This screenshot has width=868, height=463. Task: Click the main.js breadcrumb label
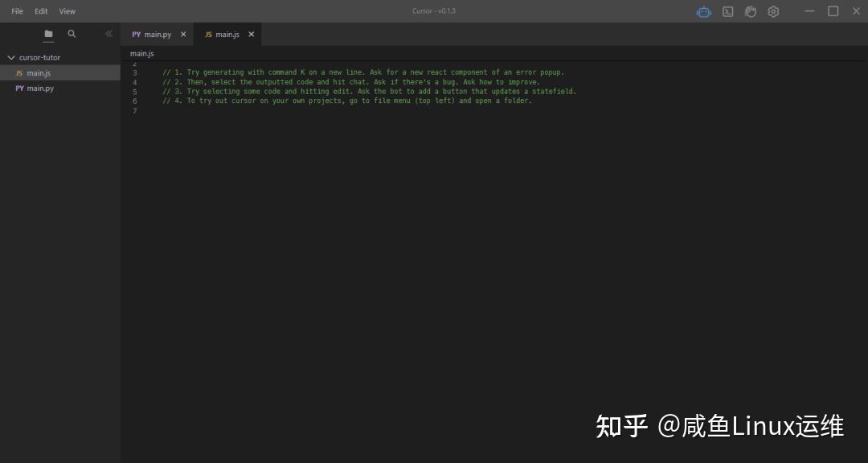point(141,53)
